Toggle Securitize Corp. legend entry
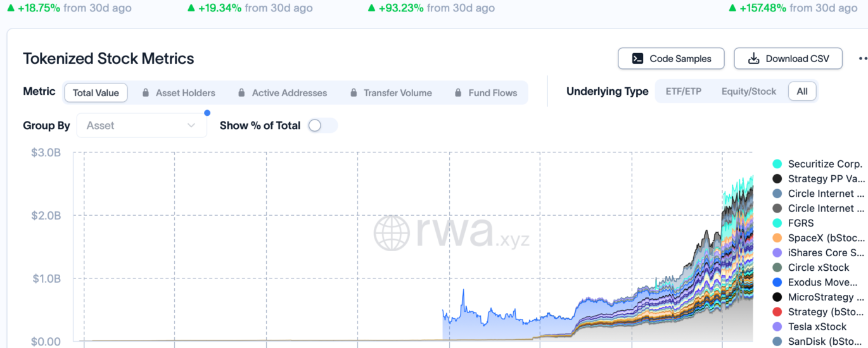 (818, 164)
